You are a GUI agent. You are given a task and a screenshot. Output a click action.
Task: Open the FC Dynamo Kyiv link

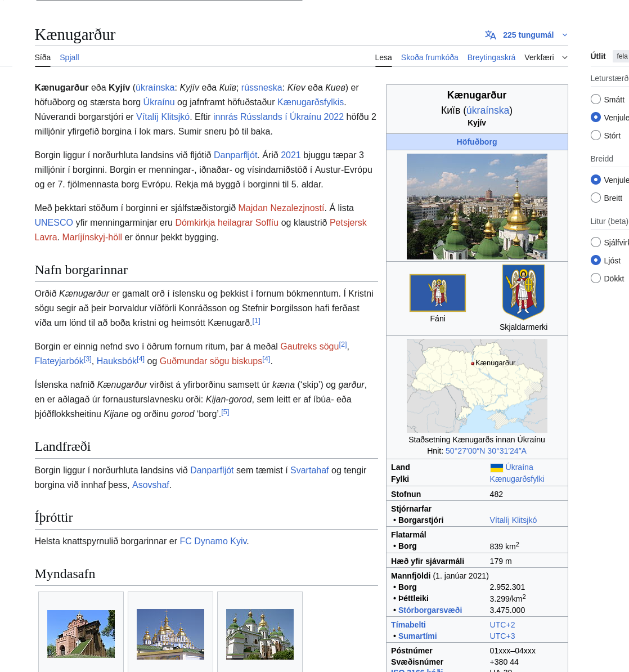click(x=213, y=541)
